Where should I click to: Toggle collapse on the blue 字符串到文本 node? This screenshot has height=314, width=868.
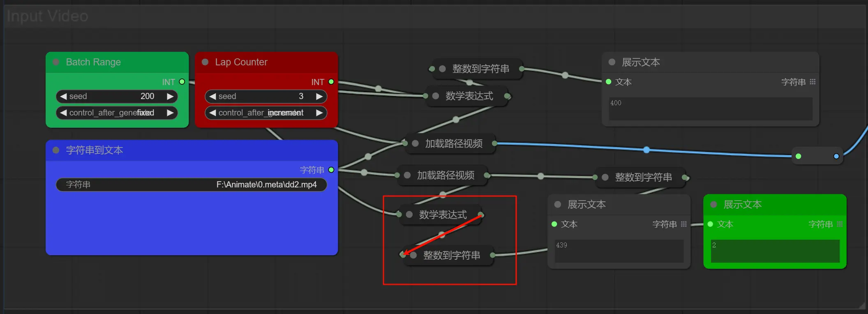tap(56, 150)
